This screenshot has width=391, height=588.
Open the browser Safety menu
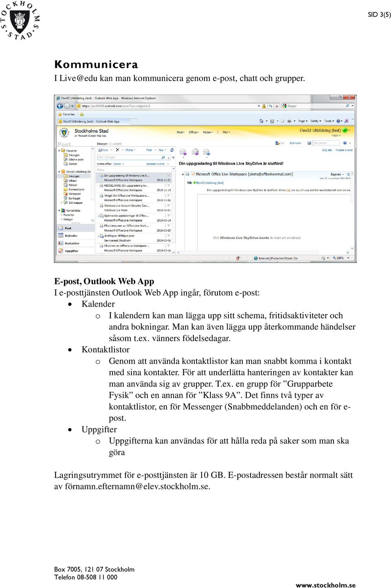tap(316, 121)
